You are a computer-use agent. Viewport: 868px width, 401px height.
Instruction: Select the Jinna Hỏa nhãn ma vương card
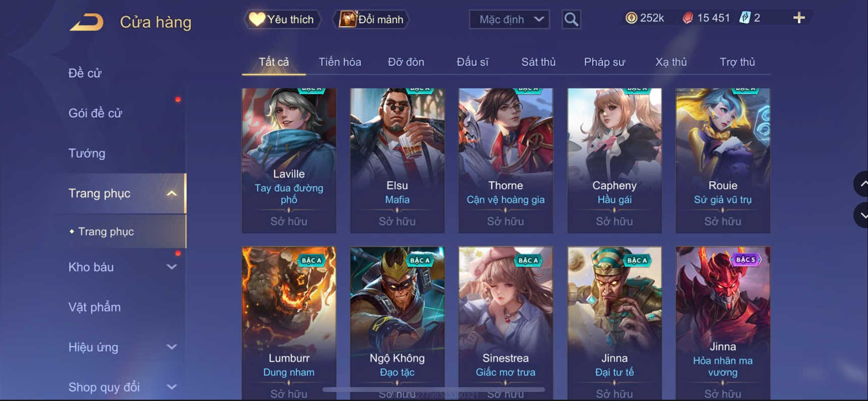click(723, 322)
